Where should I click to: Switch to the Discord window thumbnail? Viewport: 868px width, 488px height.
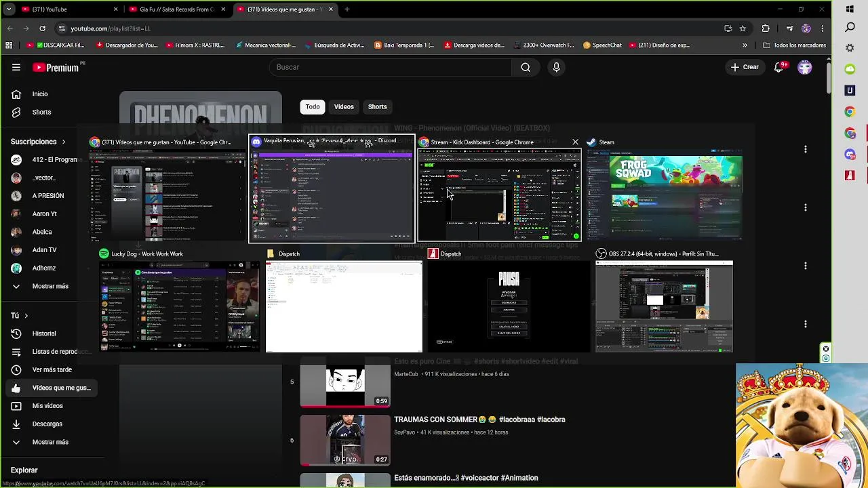click(x=332, y=189)
